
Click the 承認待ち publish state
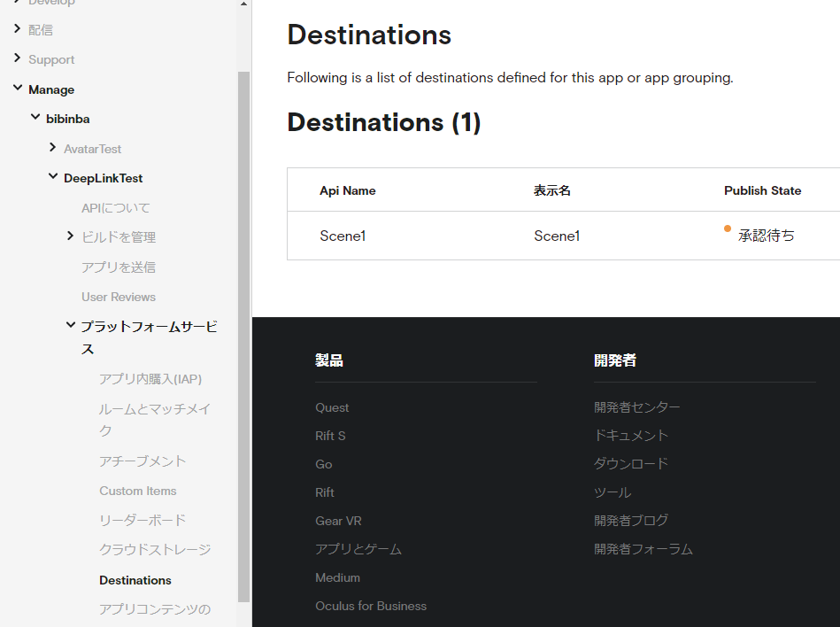point(767,236)
